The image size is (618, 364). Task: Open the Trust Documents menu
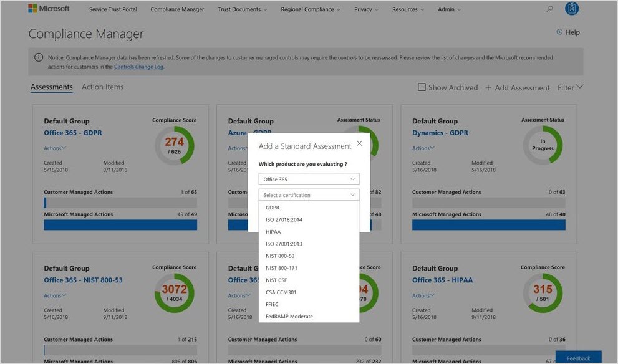[x=242, y=9]
